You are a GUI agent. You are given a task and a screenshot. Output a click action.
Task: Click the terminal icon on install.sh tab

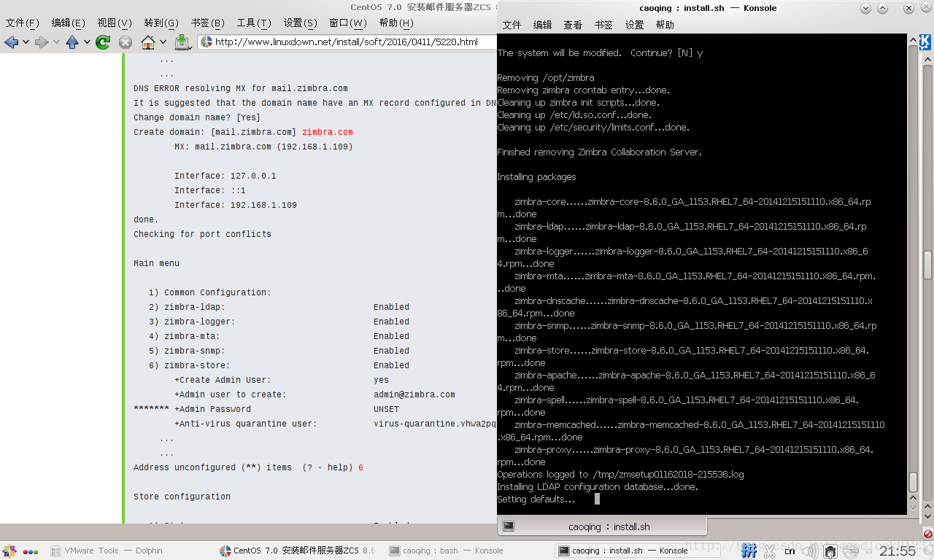tap(509, 526)
